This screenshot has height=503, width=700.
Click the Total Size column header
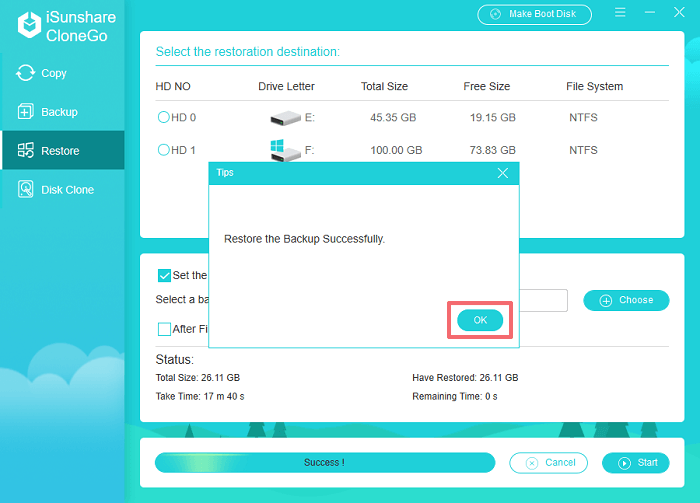(384, 87)
